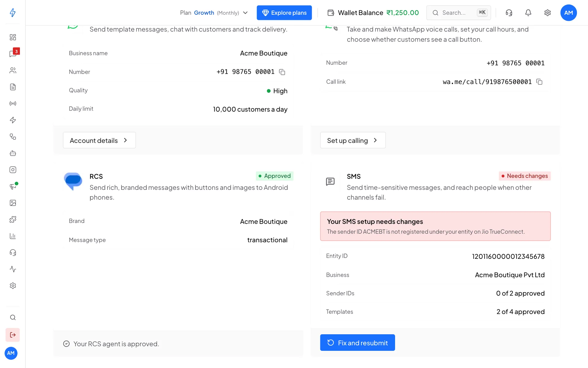Viewport: 588px width, 368px height.
Task: Click 10,000 customers a day value
Action: coord(250,109)
